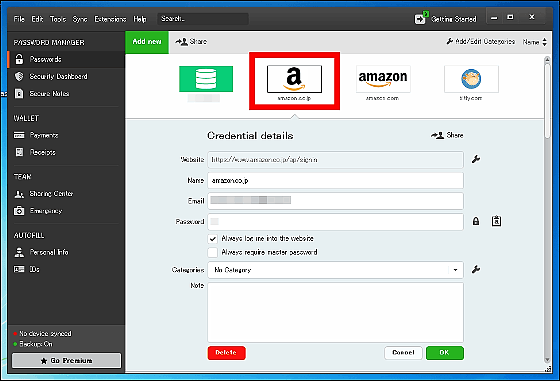Check Always require master password

point(213,252)
